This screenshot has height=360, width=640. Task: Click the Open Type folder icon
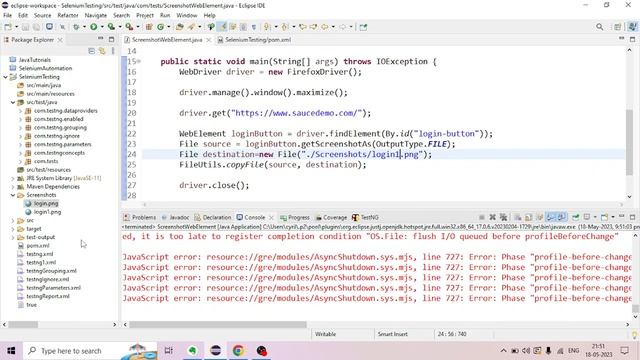[x=180, y=27]
